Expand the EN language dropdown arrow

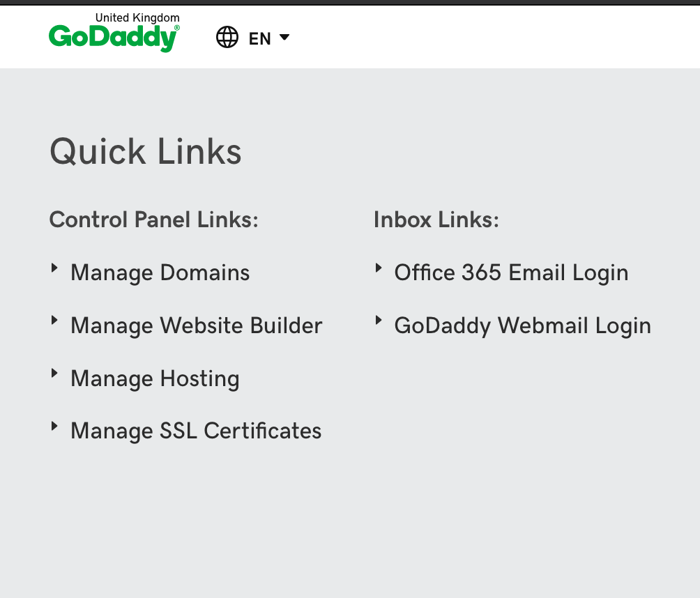[284, 37]
